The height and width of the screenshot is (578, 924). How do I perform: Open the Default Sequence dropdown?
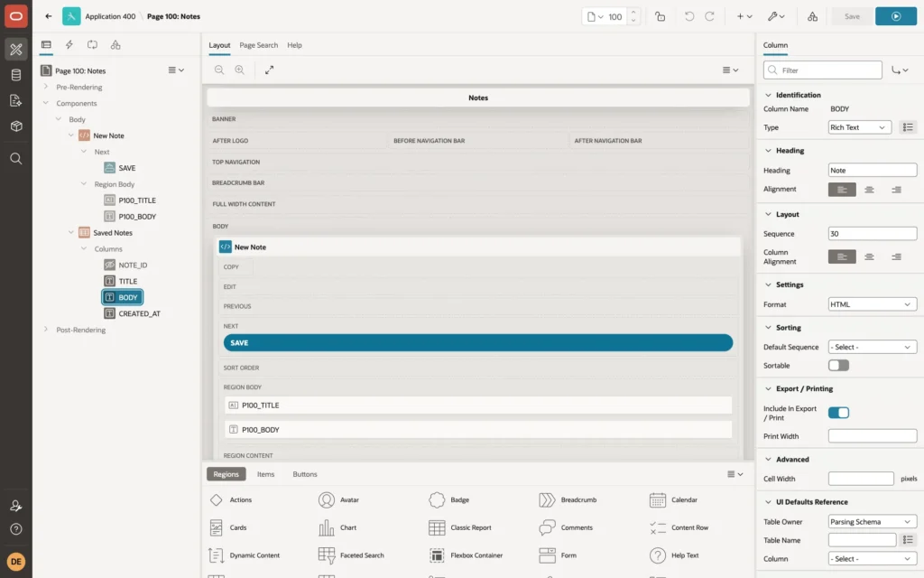pos(873,347)
